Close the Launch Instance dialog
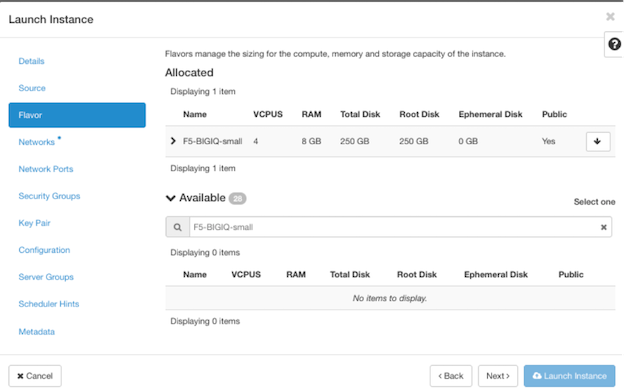 [x=610, y=16]
